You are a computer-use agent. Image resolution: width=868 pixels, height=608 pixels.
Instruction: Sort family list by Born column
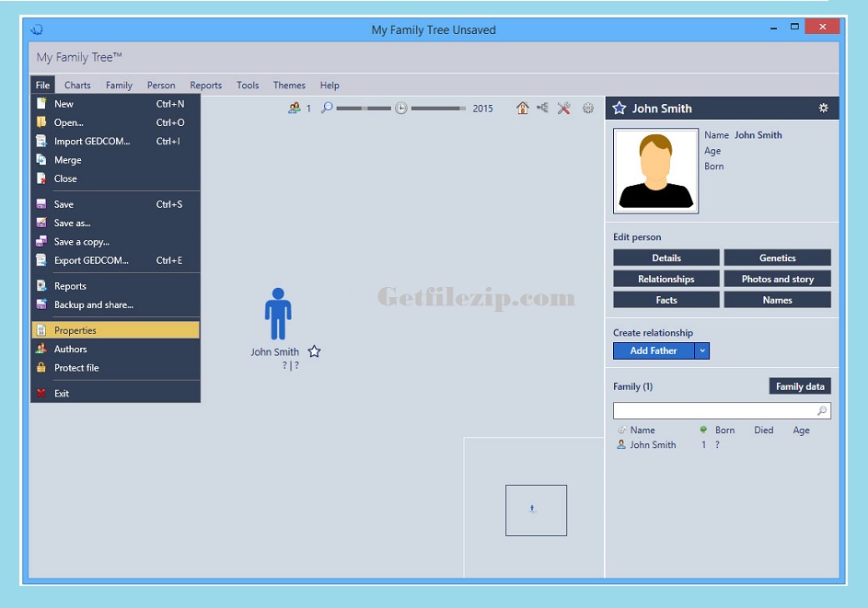[x=724, y=430]
